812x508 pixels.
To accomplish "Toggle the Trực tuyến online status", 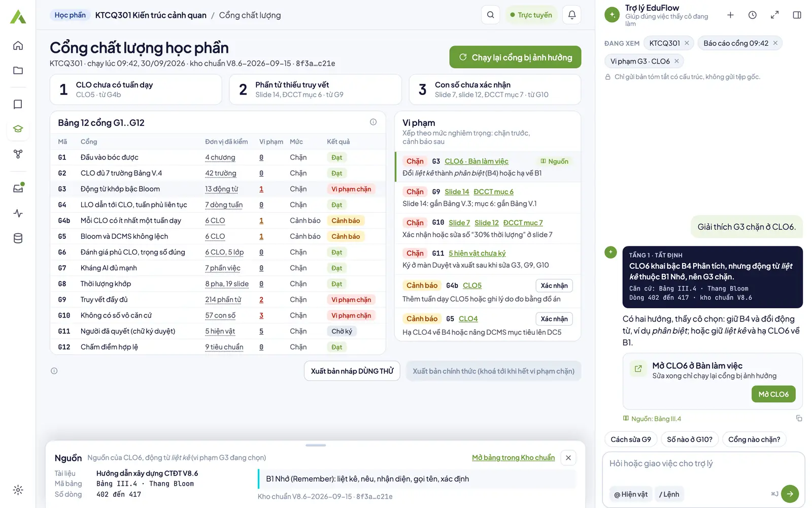I will [531, 15].
